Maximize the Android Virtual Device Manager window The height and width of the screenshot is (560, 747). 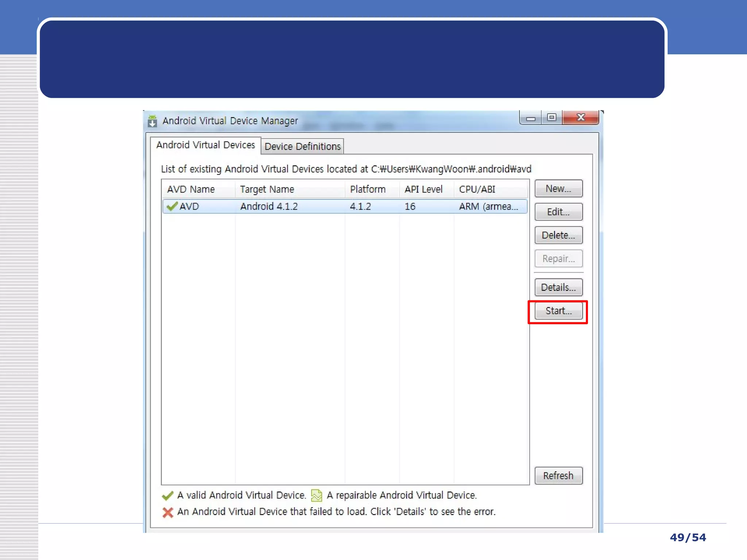pos(552,117)
